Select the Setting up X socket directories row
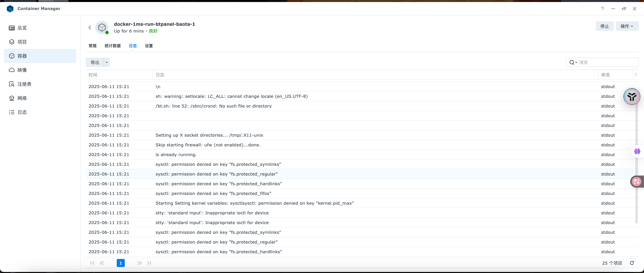The width and height of the screenshot is (644, 273). pyautogui.click(x=362, y=135)
